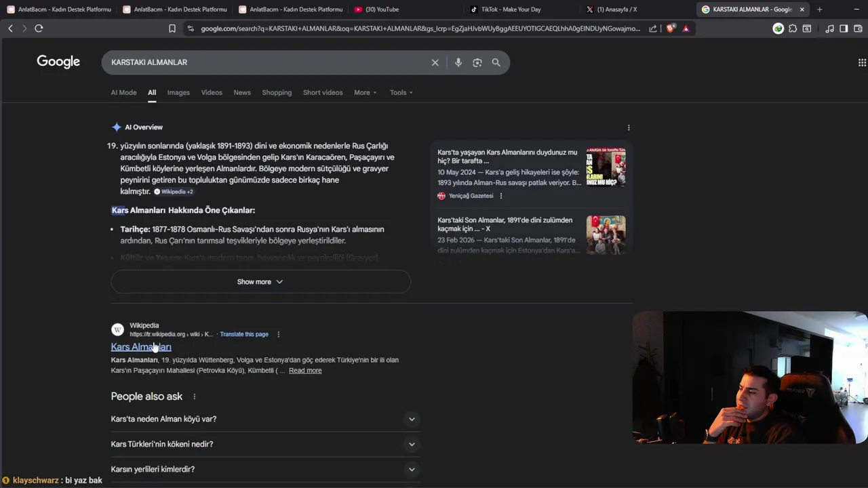Select the Shopping search tab

click(x=277, y=92)
